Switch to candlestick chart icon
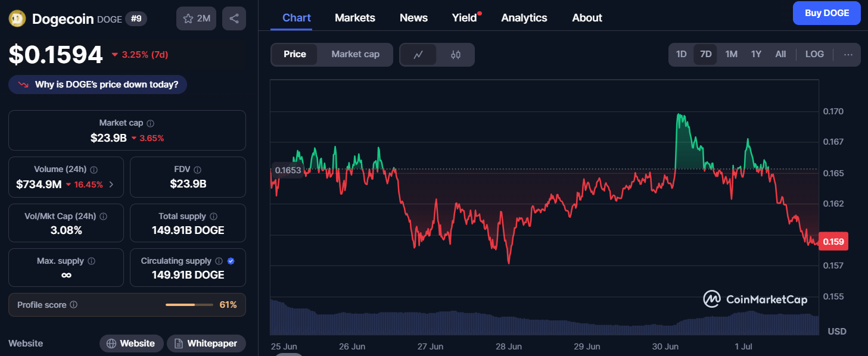This screenshot has width=868, height=356. click(456, 55)
